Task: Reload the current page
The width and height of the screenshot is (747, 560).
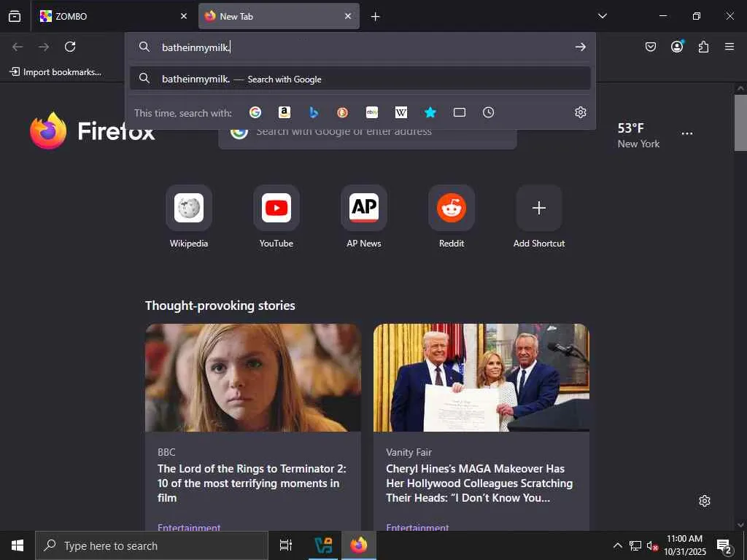Action: pyautogui.click(x=70, y=47)
